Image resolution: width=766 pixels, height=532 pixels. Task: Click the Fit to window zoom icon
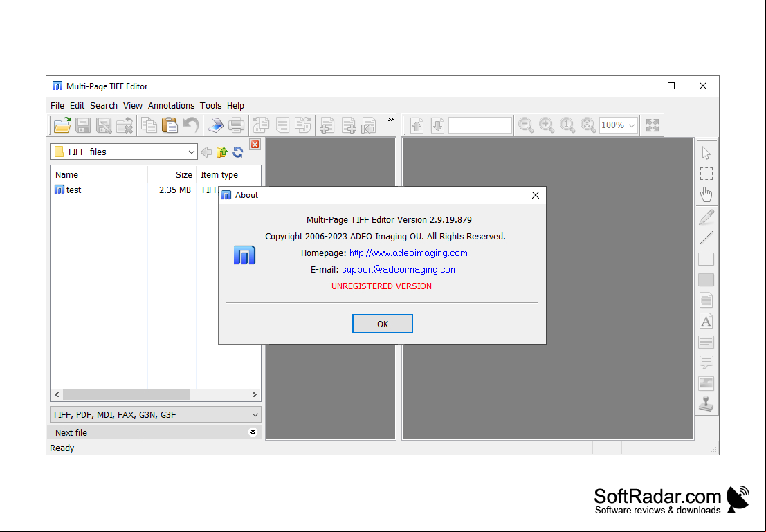(588, 125)
